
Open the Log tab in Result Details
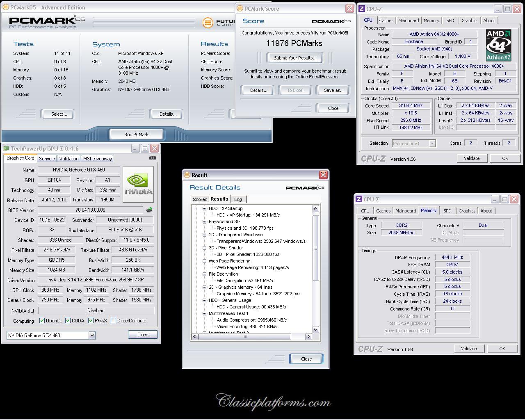click(238, 199)
